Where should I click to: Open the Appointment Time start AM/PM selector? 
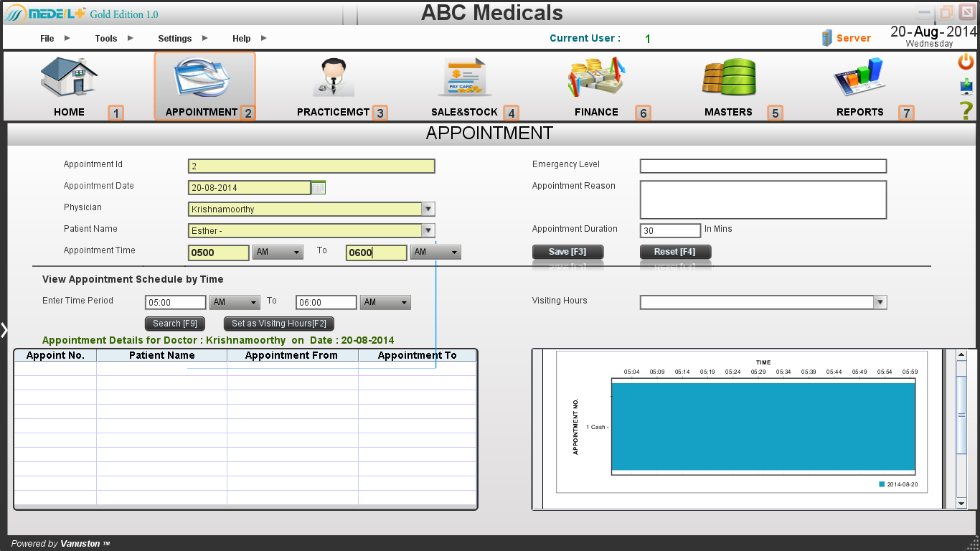[x=278, y=253]
